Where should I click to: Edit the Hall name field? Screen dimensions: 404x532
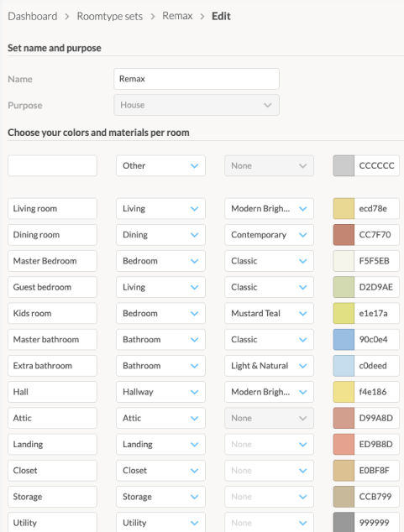click(52, 392)
